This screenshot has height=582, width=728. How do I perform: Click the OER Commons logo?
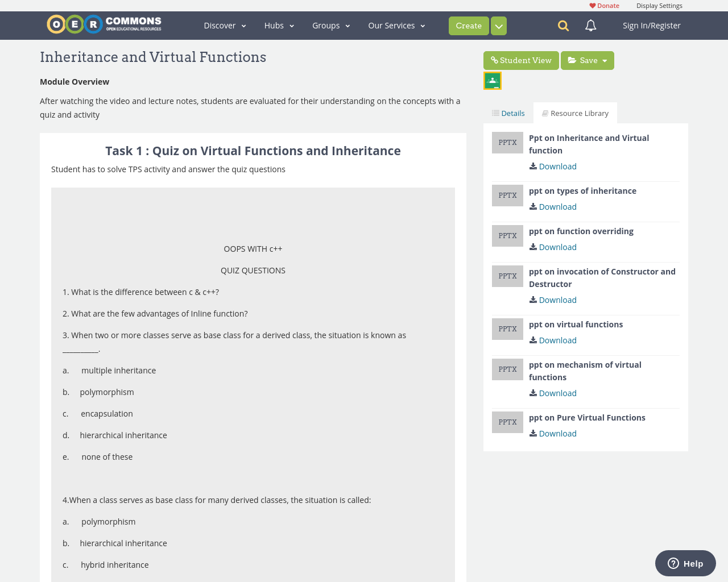104,23
